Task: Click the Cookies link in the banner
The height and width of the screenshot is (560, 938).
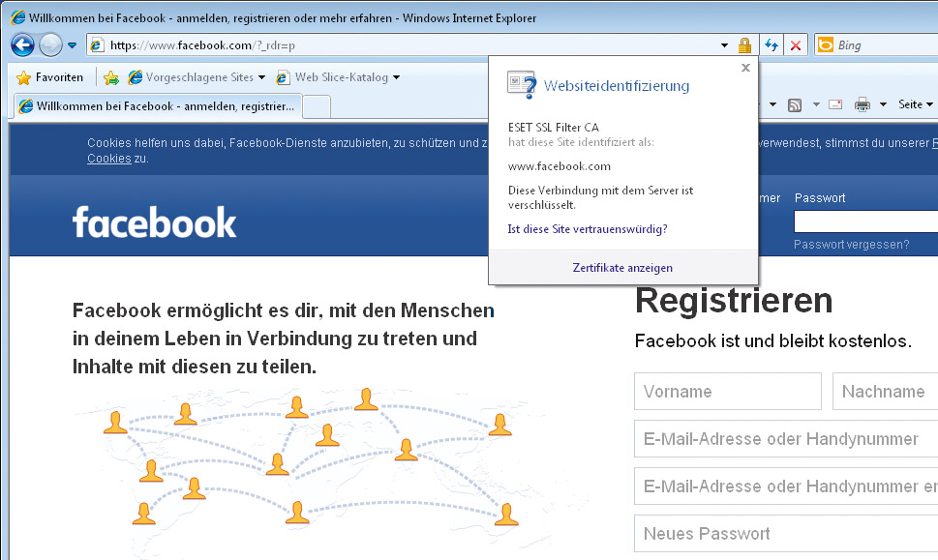Action: 108,159
